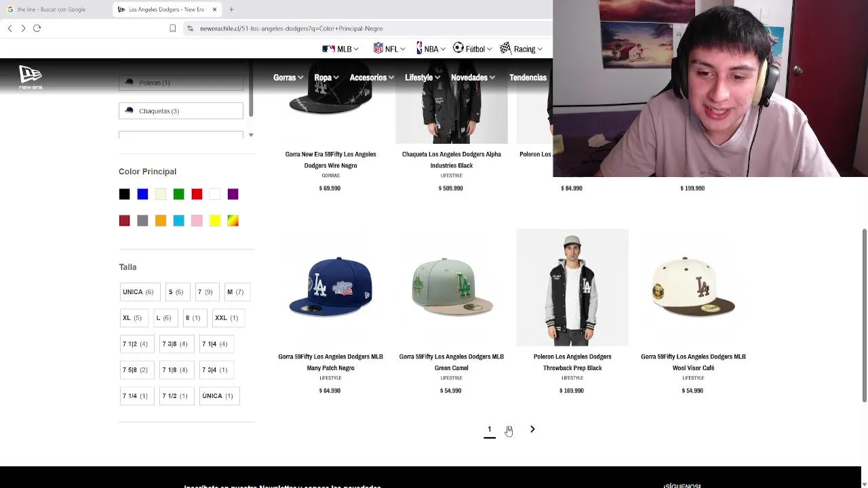
Task: Open Gorra 59Fifty MLB Many Patch Negro link
Action: pos(330,362)
